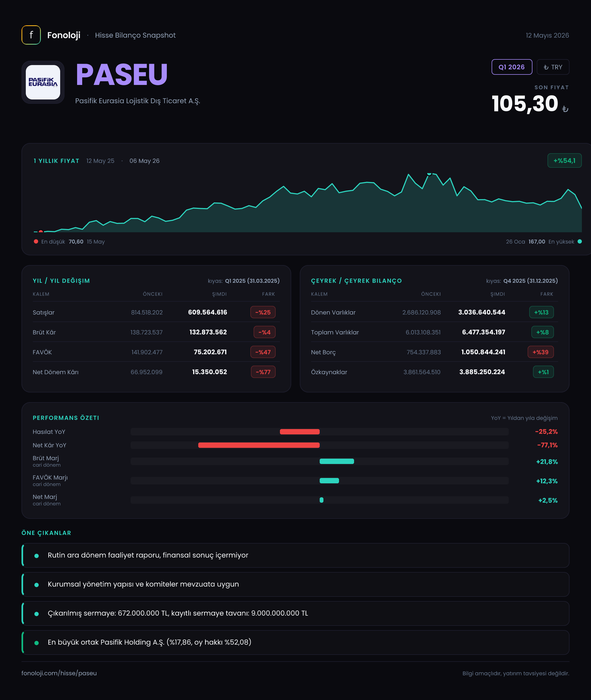Click the "Çıkarılmış sermaye" highlight row
Image resolution: width=591 pixels, height=700 pixels.
(295, 613)
